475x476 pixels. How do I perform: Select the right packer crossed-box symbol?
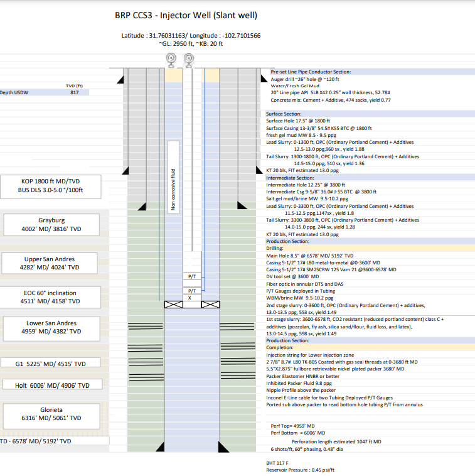point(211,305)
